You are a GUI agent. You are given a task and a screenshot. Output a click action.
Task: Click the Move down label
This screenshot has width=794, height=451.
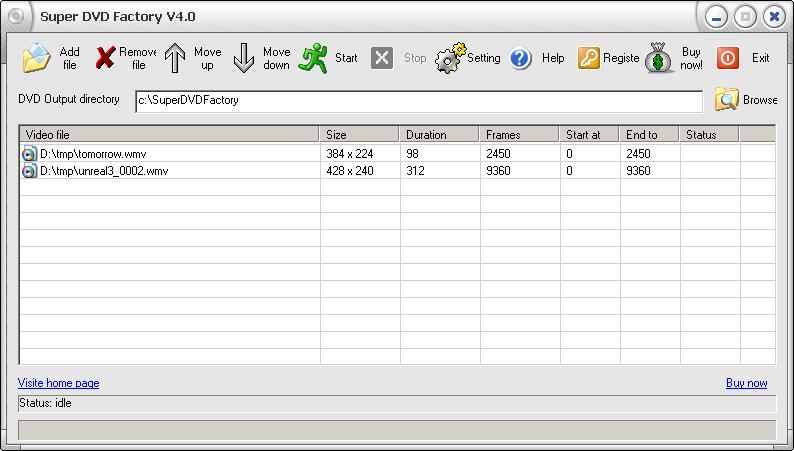[x=276, y=58]
